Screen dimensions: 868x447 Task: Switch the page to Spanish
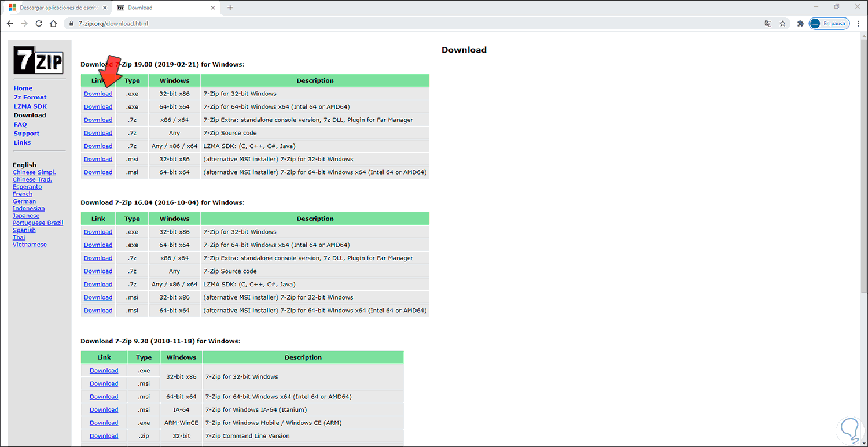pyautogui.click(x=24, y=230)
